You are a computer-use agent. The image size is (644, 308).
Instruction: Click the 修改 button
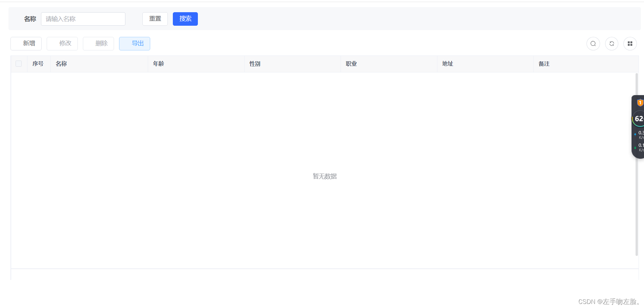click(62, 44)
